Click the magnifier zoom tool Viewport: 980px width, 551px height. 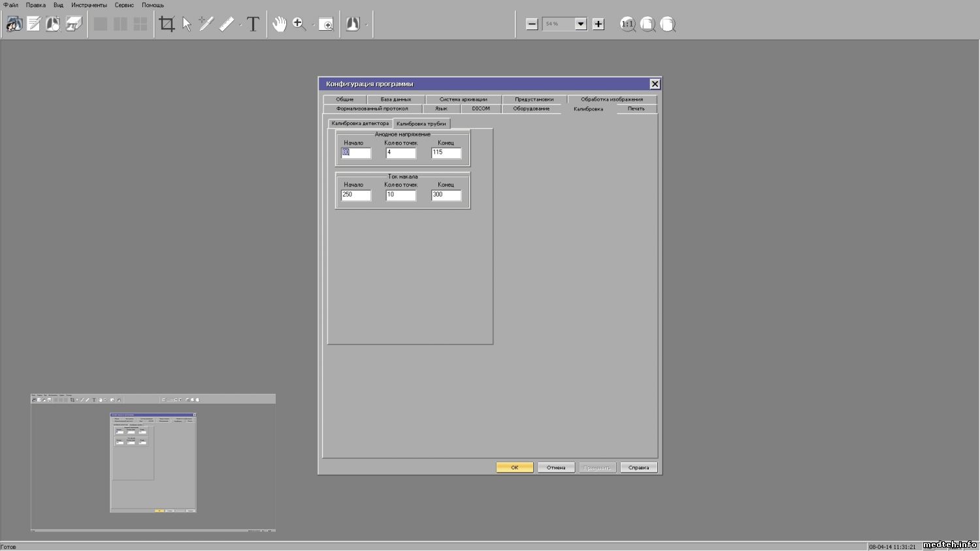tap(299, 25)
